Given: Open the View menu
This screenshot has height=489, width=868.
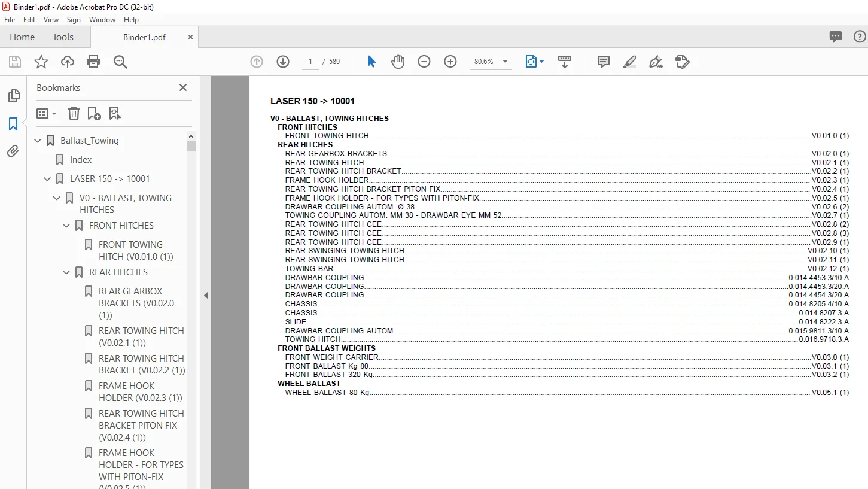Looking at the screenshot, I should (51, 20).
